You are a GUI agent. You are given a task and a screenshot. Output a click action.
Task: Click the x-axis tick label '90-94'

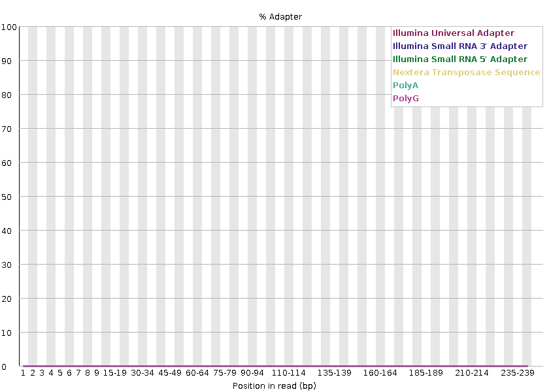pos(252,373)
